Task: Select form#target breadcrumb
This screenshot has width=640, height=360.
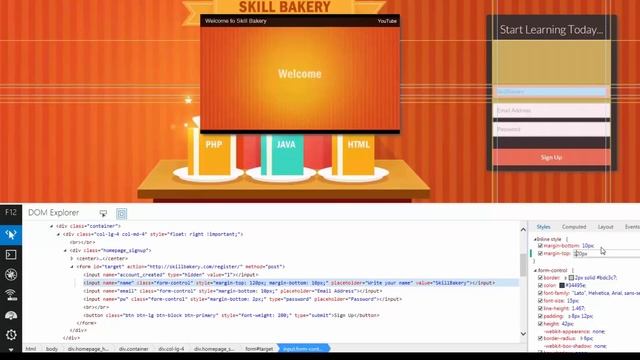Action: coord(259,349)
